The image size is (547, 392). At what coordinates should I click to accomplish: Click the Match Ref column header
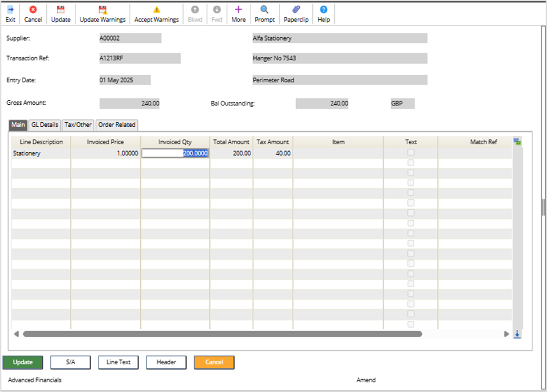(475, 142)
